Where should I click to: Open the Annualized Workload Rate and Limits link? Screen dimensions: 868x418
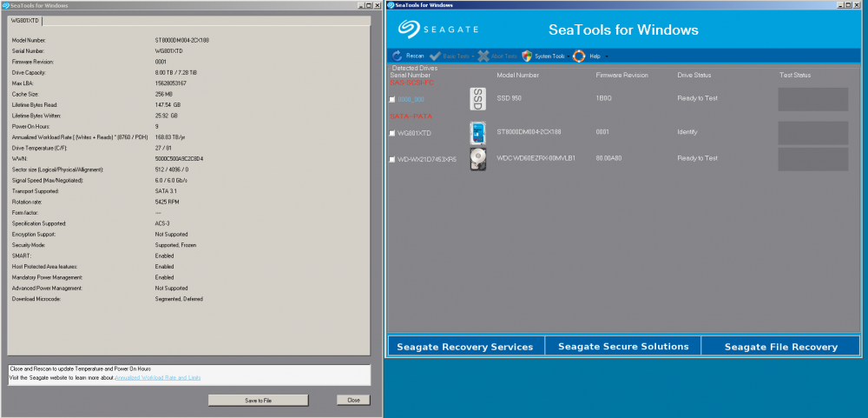coord(158,378)
